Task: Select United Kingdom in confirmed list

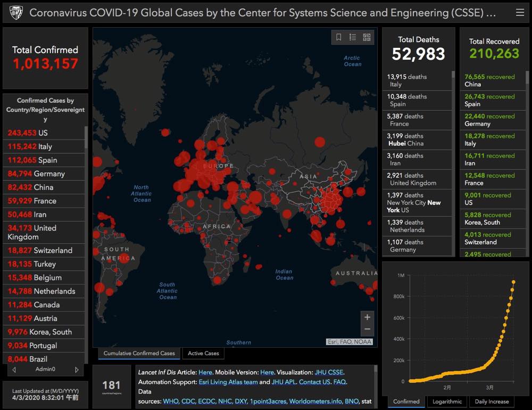Action: 44,232
